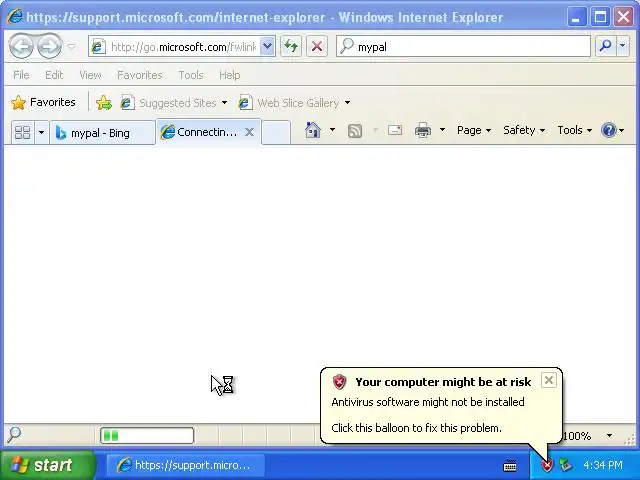640x480 pixels.
Task: Click the Read Mail envelope icon
Action: pos(395,130)
